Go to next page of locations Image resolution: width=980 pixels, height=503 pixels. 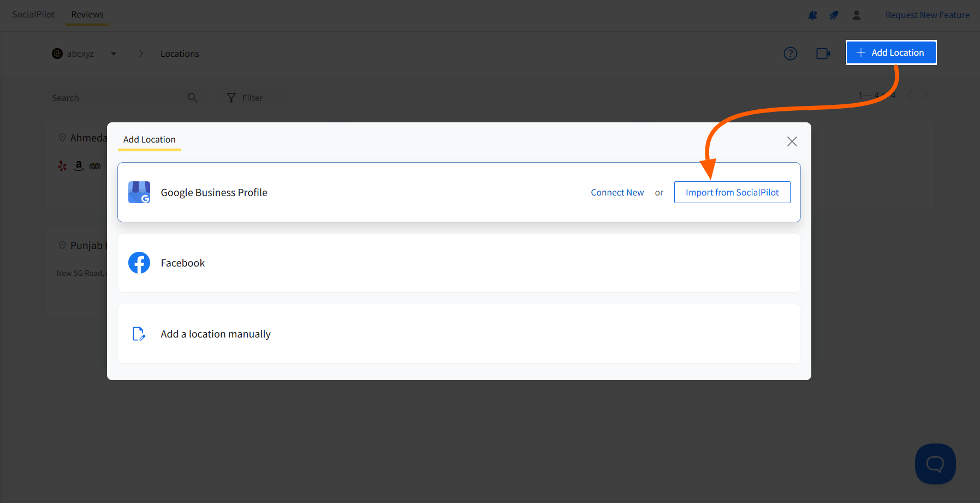point(925,95)
